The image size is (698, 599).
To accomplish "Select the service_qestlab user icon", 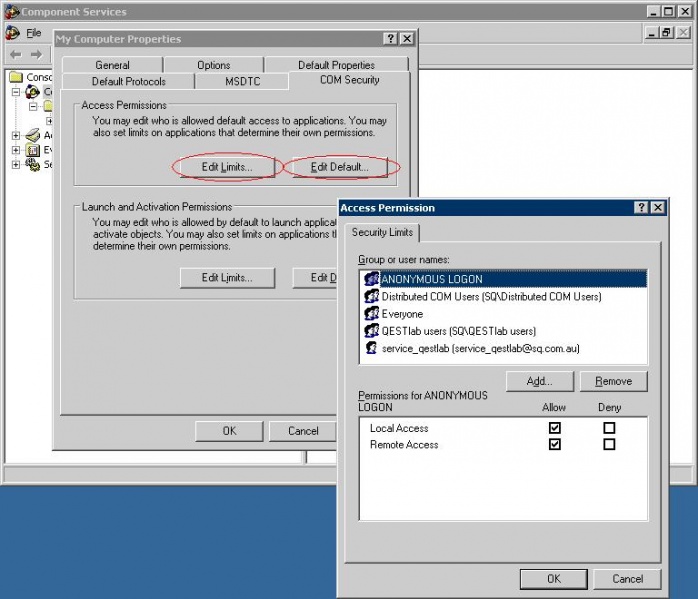I will pyautogui.click(x=371, y=347).
